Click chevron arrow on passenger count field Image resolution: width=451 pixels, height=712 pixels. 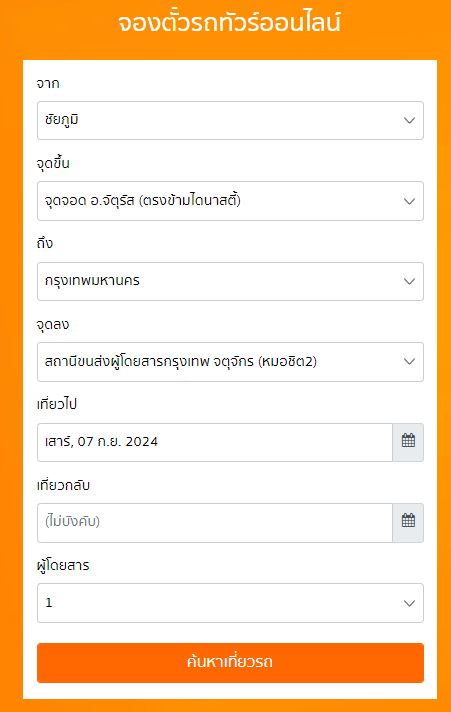tap(409, 603)
